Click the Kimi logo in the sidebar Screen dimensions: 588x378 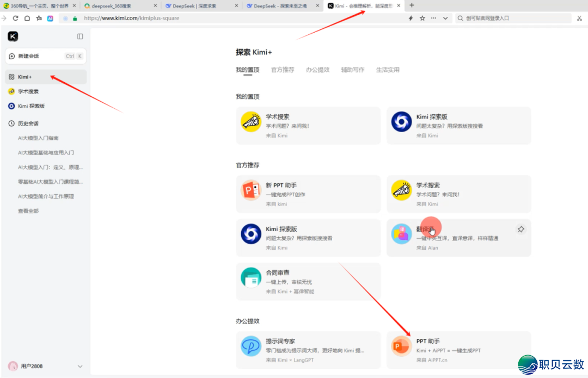click(13, 36)
